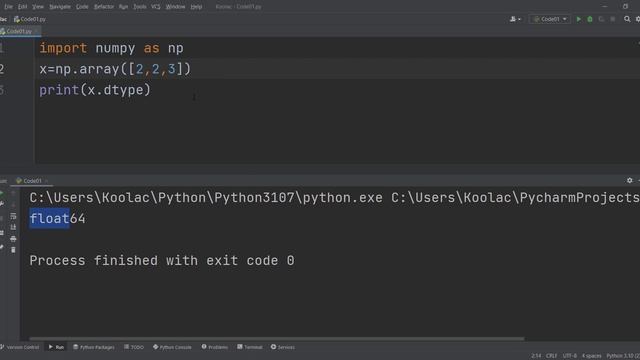Viewport: 640px width, 360px height.
Task: Click the 4 spaces indent status
Action: pyautogui.click(x=591, y=356)
